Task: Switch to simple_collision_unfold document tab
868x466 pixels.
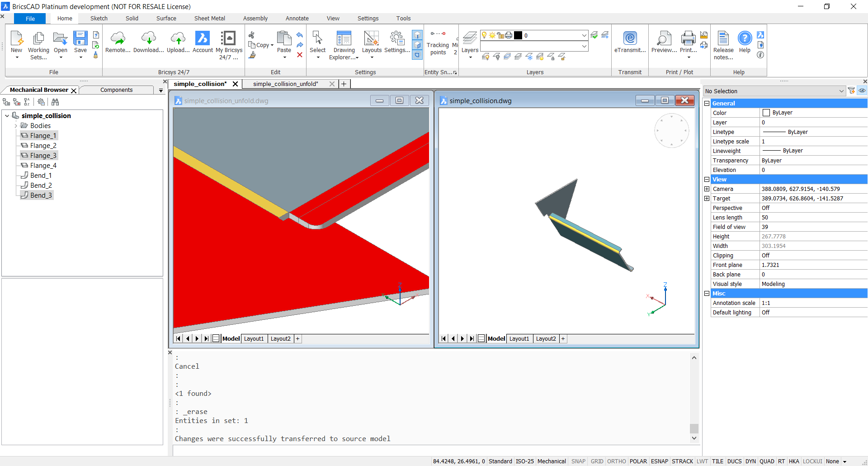Action: coord(285,84)
